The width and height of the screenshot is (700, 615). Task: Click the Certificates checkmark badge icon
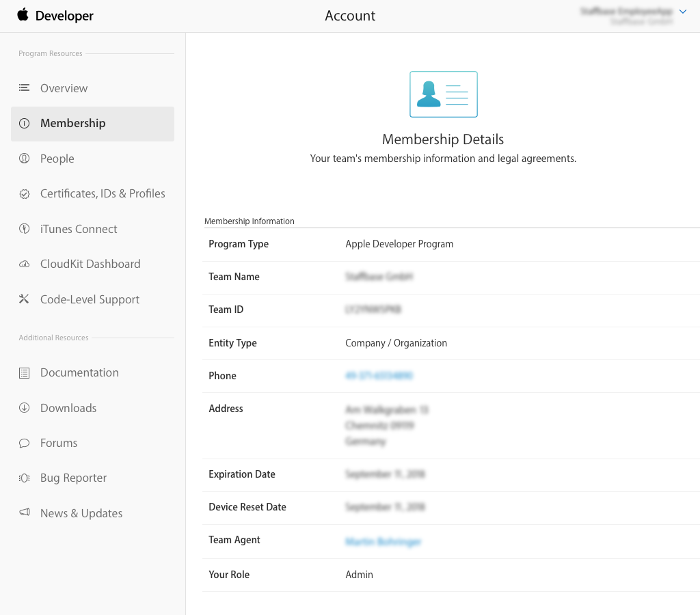tap(25, 194)
